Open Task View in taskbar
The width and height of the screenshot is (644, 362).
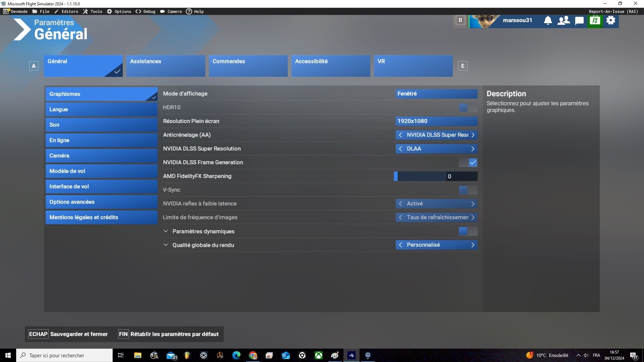121,355
